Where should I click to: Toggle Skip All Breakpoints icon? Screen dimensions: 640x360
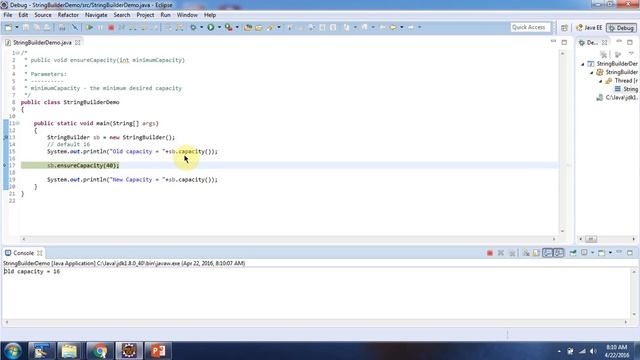point(75,27)
